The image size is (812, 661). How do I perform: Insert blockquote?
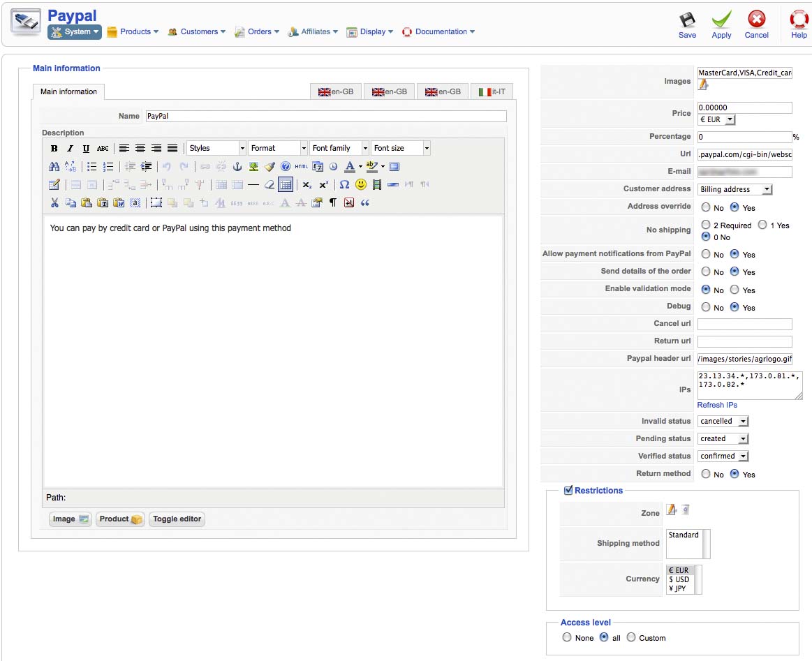tap(365, 203)
